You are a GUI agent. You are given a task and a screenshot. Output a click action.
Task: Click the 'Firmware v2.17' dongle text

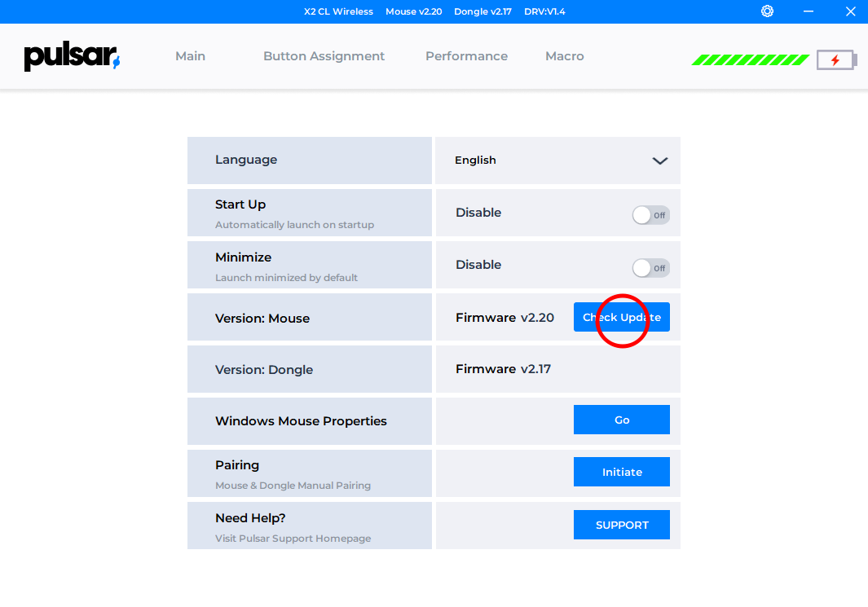pos(503,369)
